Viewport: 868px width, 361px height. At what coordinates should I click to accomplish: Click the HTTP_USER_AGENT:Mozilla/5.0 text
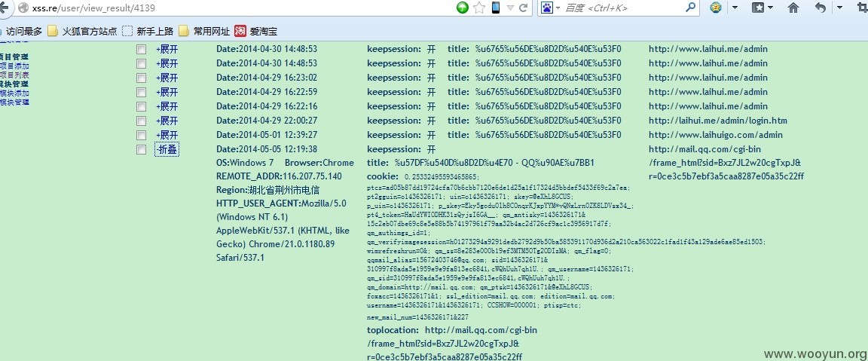coord(280,203)
